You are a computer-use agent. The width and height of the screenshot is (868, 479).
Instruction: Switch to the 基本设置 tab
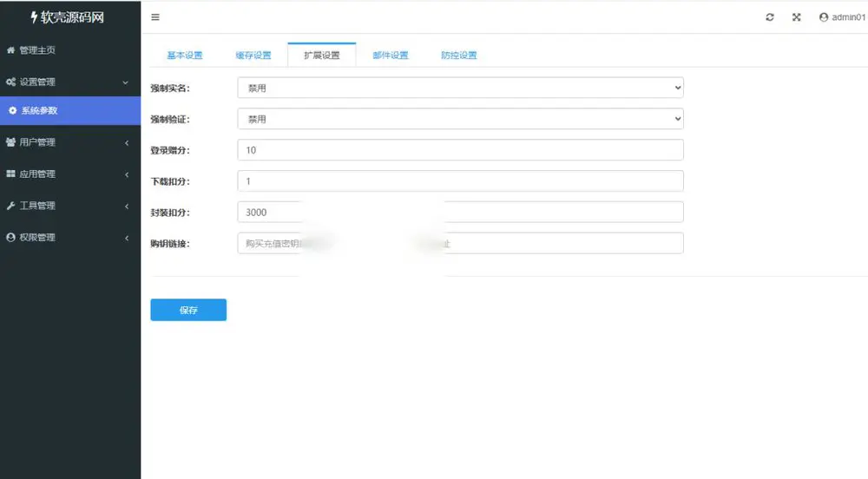185,56
